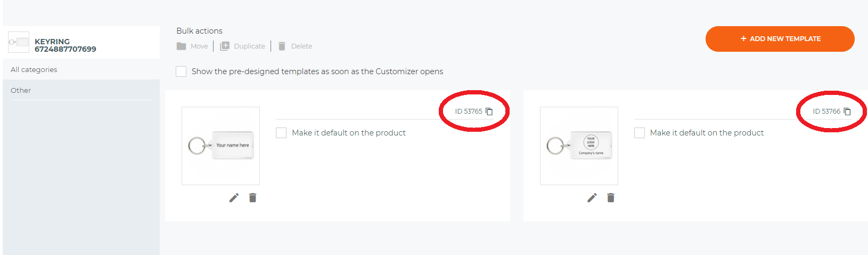The width and height of the screenshot is (868, 255).
Task: Make template 53766 default on the product
Action: (640, 133)
